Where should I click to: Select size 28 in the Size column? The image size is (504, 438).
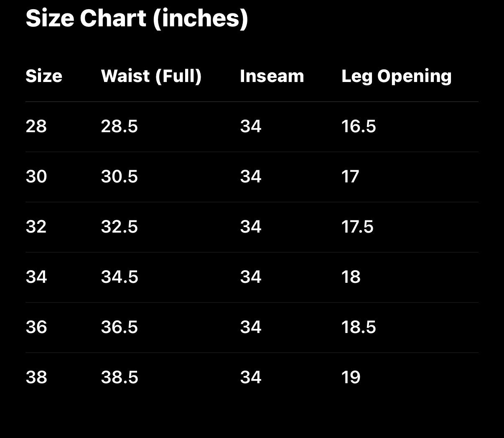(x=36, y=126)
